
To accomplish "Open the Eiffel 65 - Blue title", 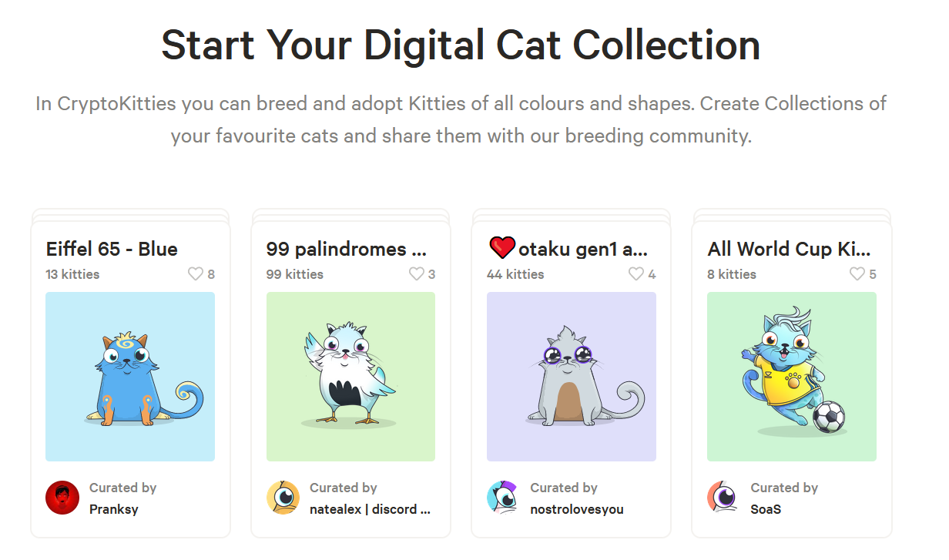I will tap(112, 249).
